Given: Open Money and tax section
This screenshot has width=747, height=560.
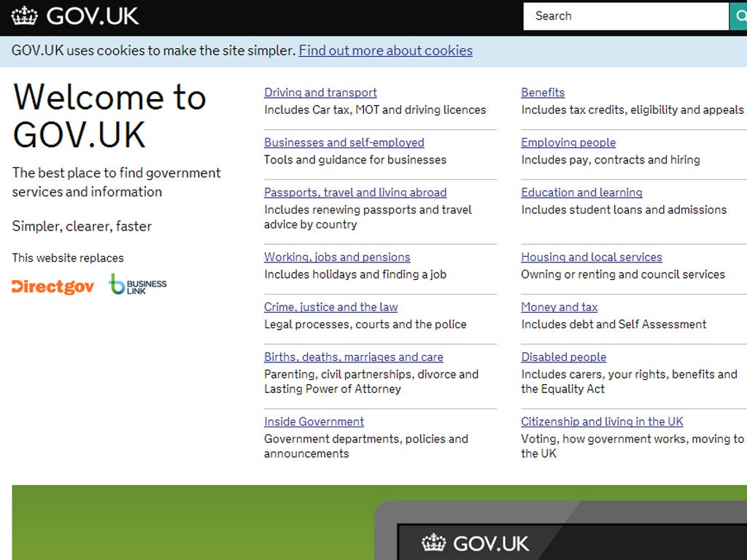Looking at the screenshot, I should tap(560, 307).
